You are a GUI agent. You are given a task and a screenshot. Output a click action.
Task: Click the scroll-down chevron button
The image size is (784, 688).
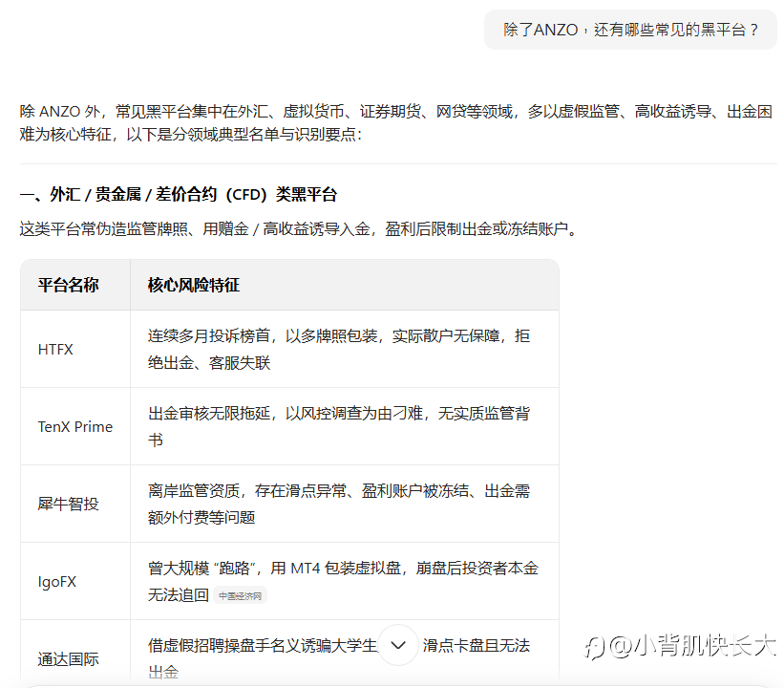(398, 645)
